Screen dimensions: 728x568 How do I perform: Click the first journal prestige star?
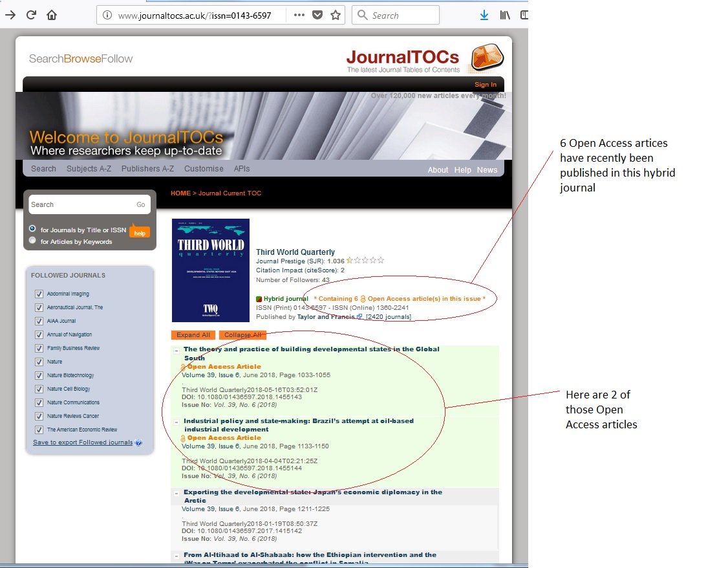[x=350, y=261]
